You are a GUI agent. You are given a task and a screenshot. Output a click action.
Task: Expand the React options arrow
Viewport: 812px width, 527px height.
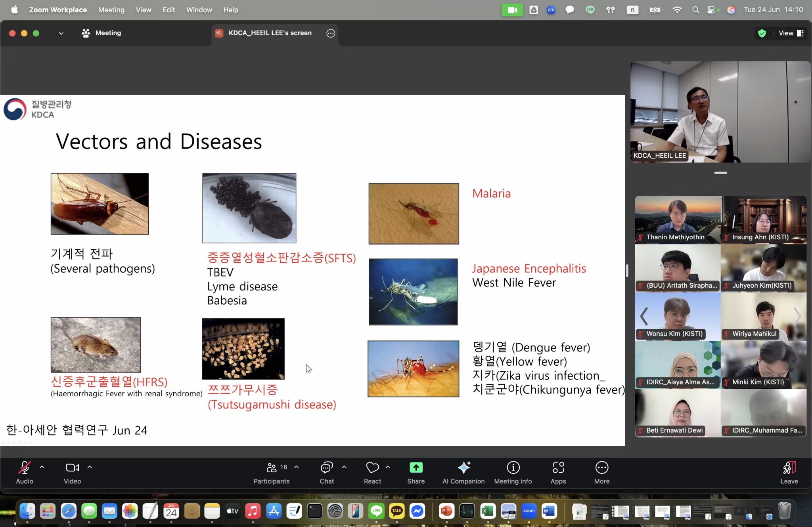click(388, 467)
